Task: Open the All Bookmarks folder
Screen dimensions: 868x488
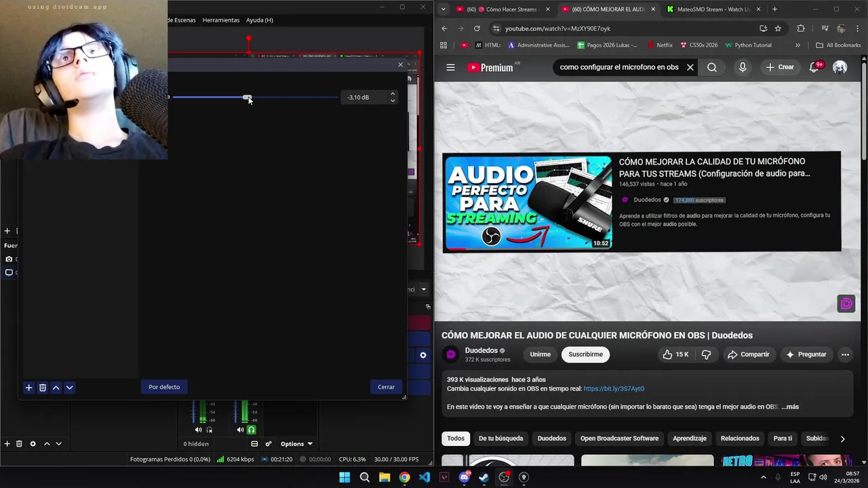Action: (x=838, y=45)
